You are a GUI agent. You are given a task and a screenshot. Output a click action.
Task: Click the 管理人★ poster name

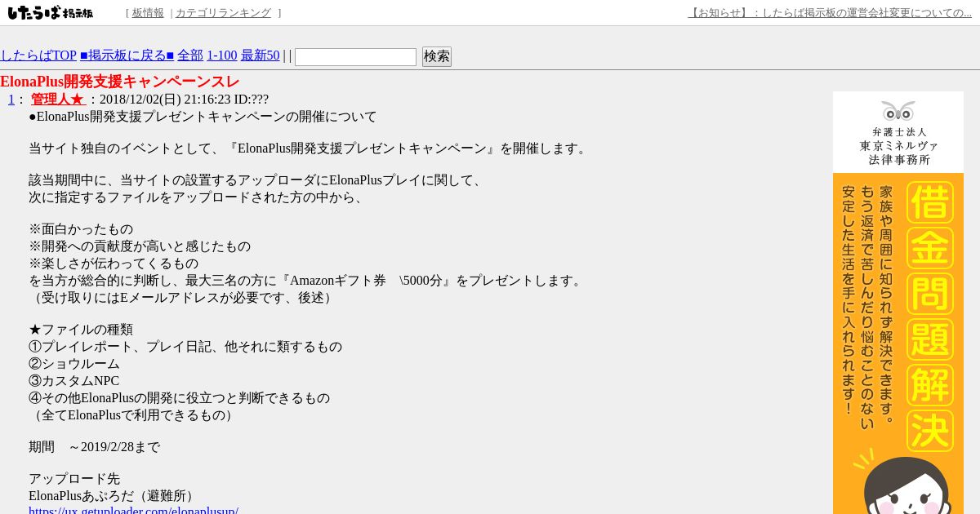pyautogui.click(x=58, y=100)
